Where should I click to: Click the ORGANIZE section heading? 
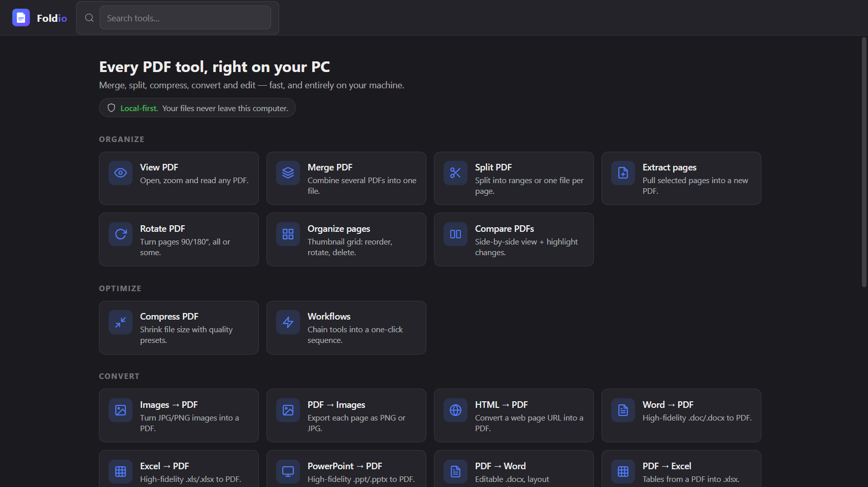(x=122, y=140)
